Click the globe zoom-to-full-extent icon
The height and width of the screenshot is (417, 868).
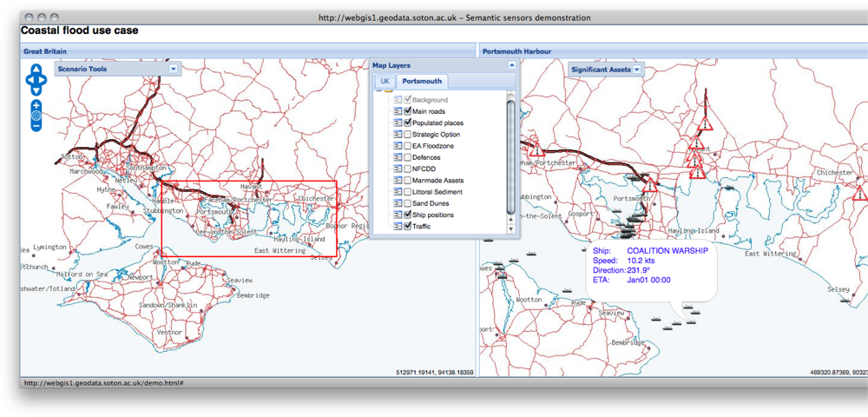[x=36, y=116]
